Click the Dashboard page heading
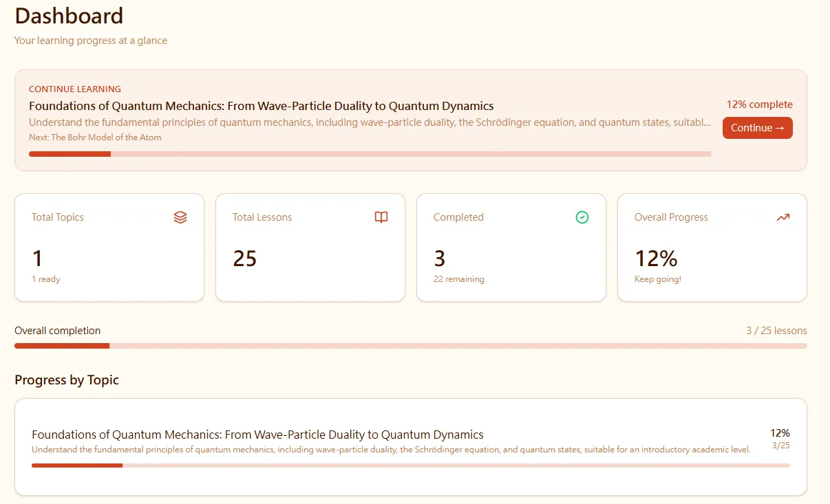 (x=68, y=16)
